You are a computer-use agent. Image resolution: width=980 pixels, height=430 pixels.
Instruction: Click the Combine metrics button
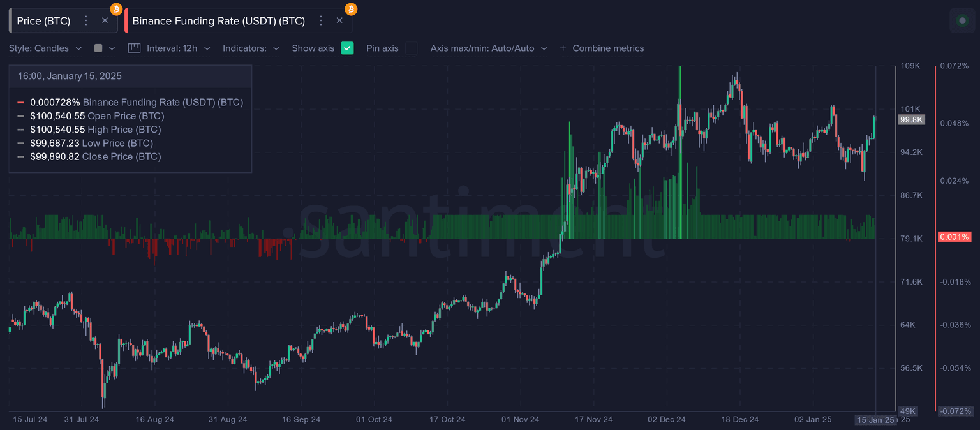coord(602,48)
